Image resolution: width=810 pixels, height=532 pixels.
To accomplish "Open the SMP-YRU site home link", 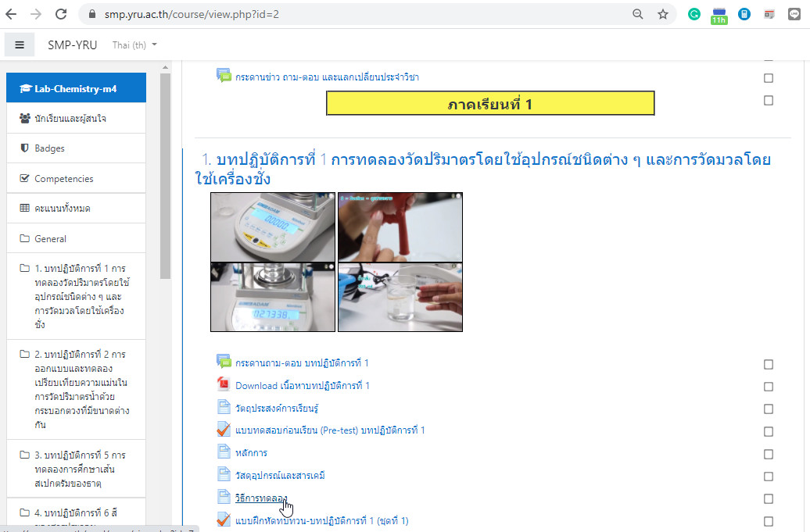I will point(72,45).
